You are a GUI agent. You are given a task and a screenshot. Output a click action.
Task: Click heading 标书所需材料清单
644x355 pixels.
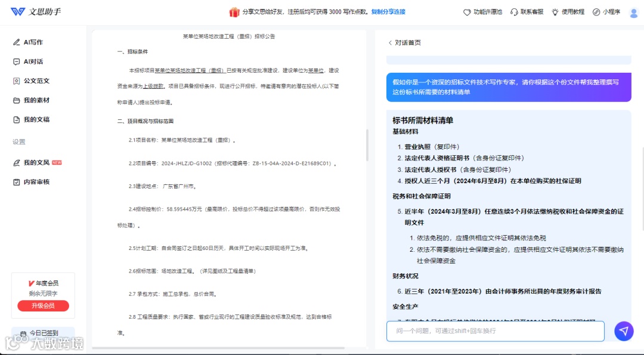[423, 121]
